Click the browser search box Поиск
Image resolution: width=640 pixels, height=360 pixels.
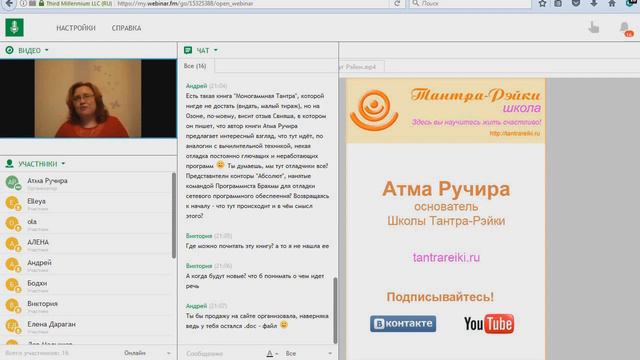470,4
